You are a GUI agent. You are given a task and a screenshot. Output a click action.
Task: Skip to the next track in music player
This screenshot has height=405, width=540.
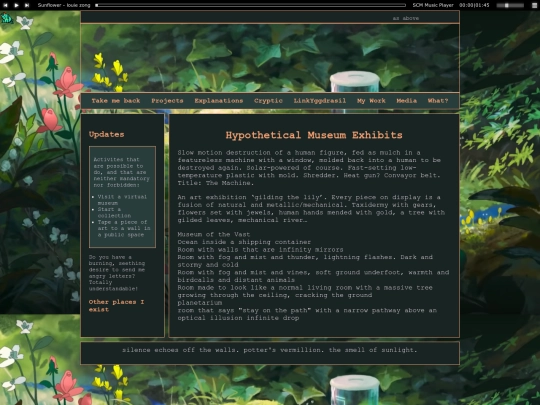tap(27, 5)
